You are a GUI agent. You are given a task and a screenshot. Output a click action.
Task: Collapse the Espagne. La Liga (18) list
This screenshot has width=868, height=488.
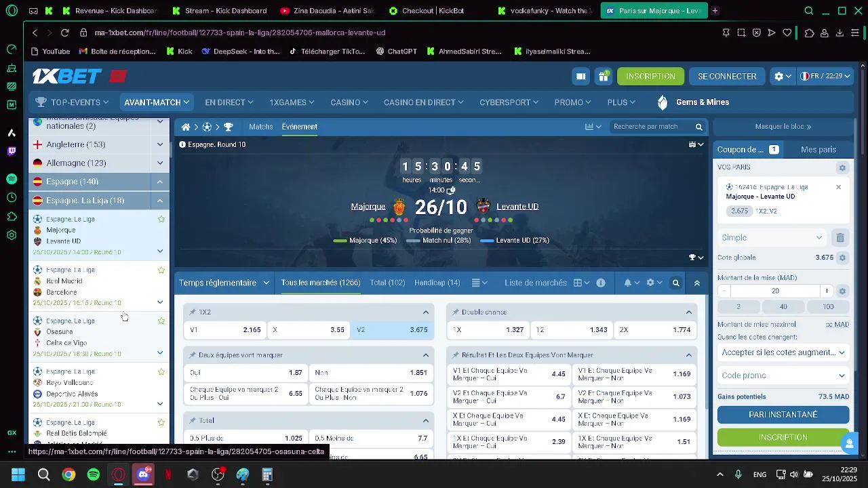tap(160, 201)
